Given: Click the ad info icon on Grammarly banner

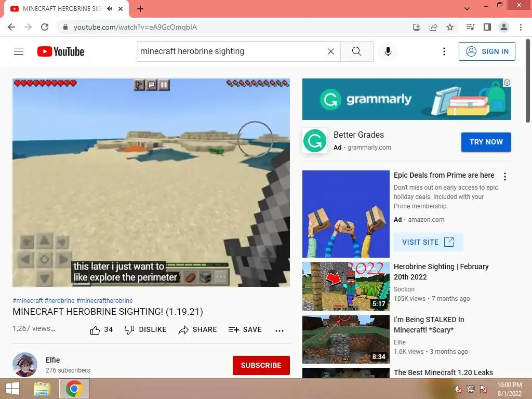Looking at the screenshot, I should [507, 83].
